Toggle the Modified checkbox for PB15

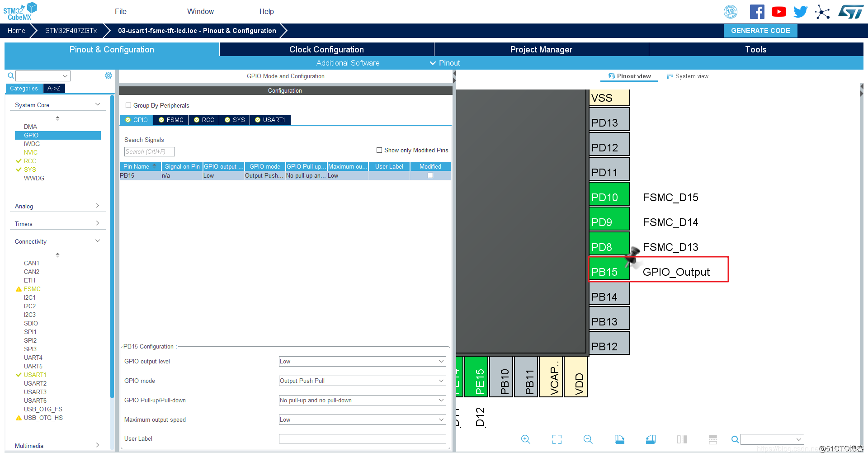pos(430,175)
